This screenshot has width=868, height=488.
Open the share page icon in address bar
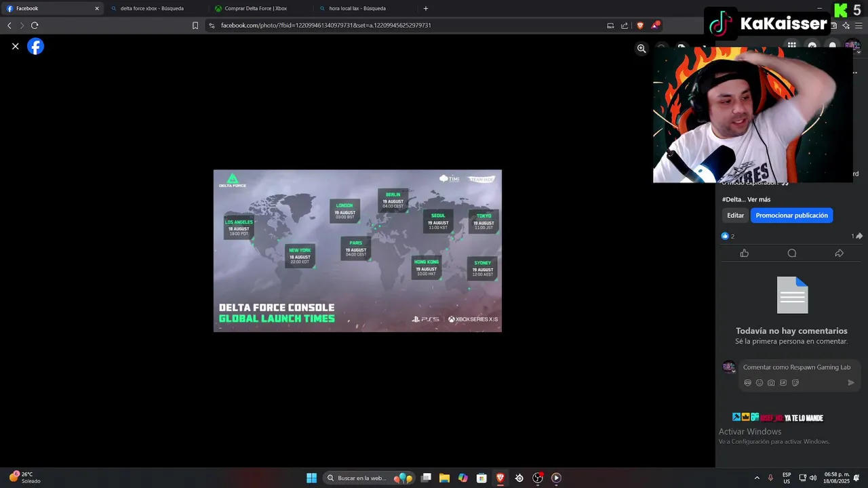tap(625, 26)
